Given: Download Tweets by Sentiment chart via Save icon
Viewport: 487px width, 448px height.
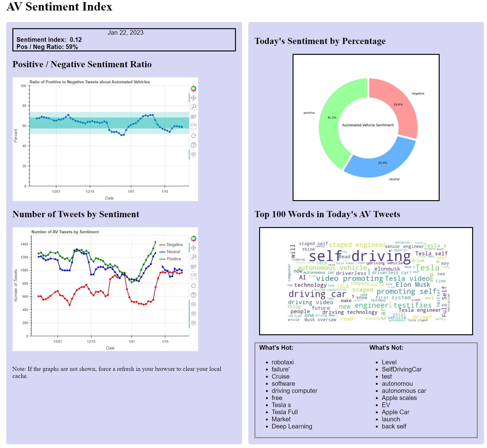Looking at the screenshot, I should [193, 276].
